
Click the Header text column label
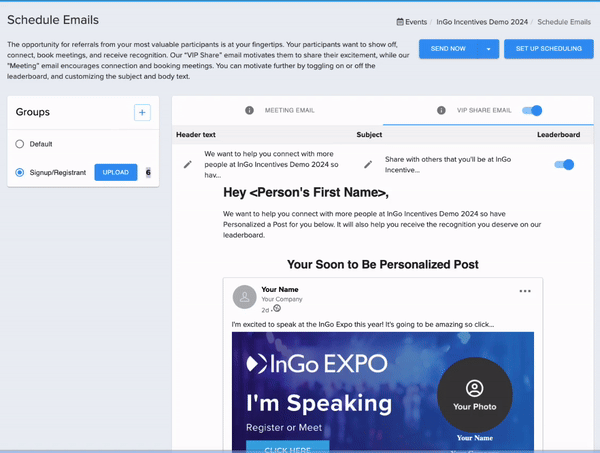[x=196, y=135]
